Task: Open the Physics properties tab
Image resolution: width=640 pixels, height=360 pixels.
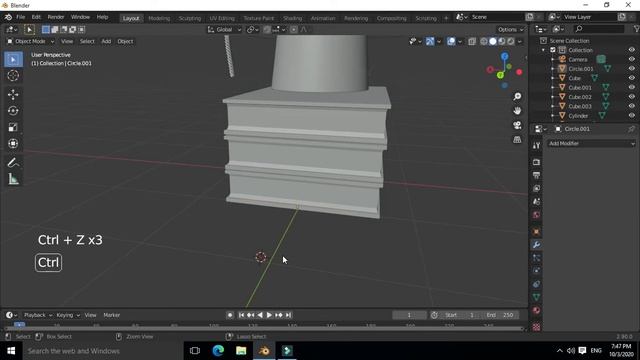Action: [x=536, y=271]
